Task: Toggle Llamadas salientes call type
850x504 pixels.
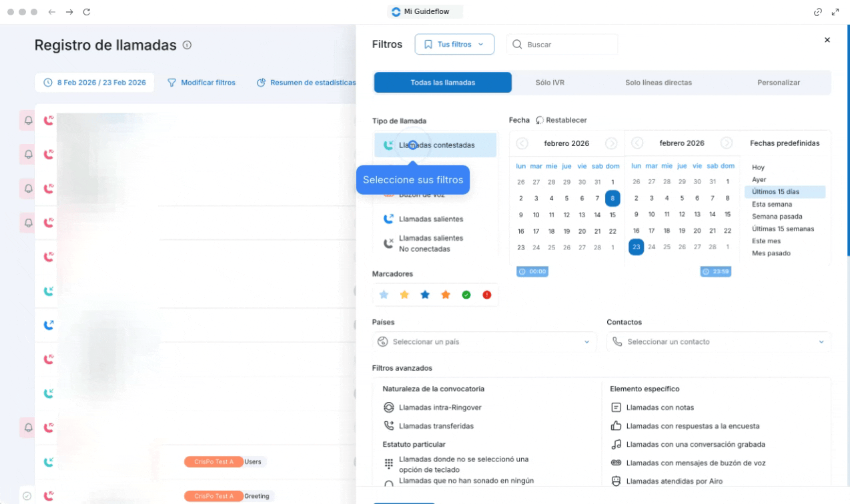Action: pos(430,219)
